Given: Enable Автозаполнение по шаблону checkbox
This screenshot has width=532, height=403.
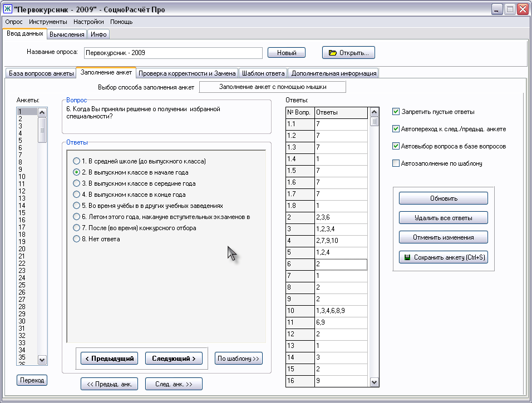Looking at the screenshot, I should (396, 163).
